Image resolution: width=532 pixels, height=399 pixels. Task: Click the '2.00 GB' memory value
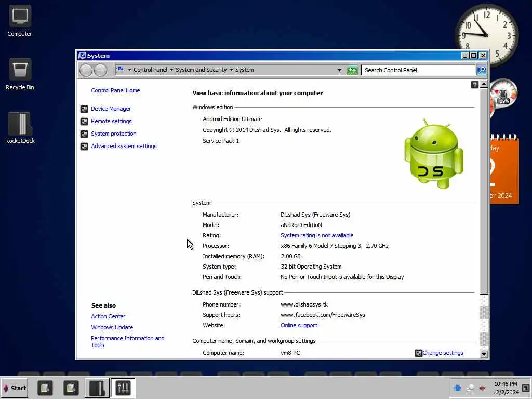pyautogui.click(x=290, y=256)
